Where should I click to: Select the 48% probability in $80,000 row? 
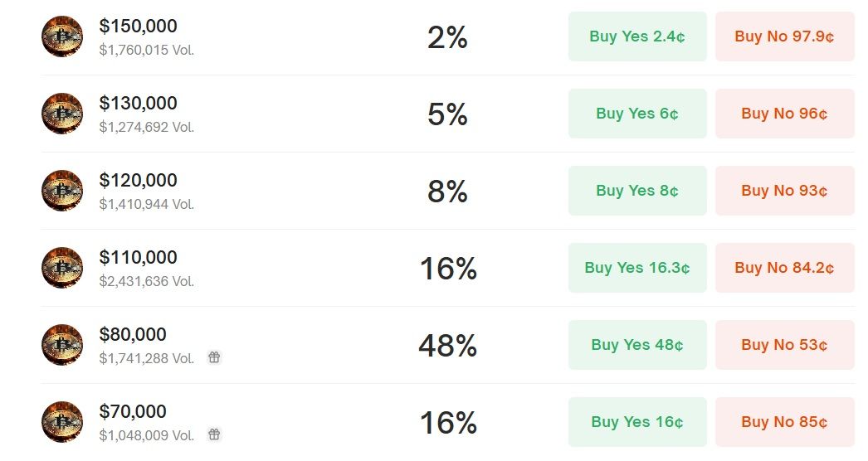447,345
